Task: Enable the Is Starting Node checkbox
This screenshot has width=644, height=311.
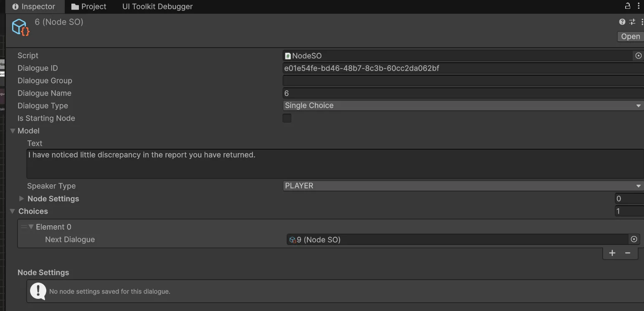Action: coord(287,118)
